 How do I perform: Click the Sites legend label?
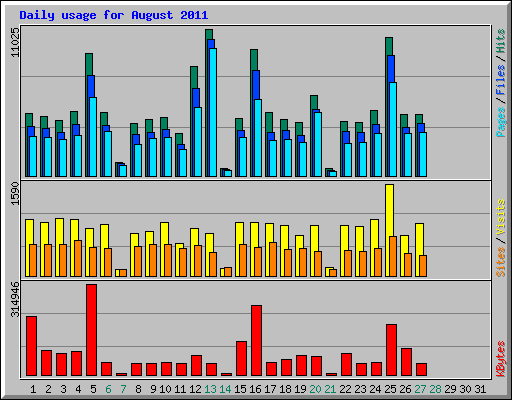click(501, 262)
